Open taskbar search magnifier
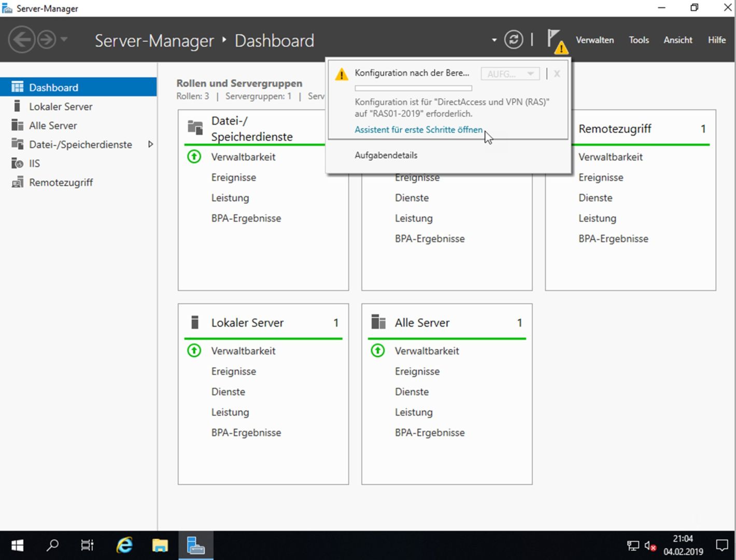This screenshot has width=736, height=560. (x=52, y=545)
